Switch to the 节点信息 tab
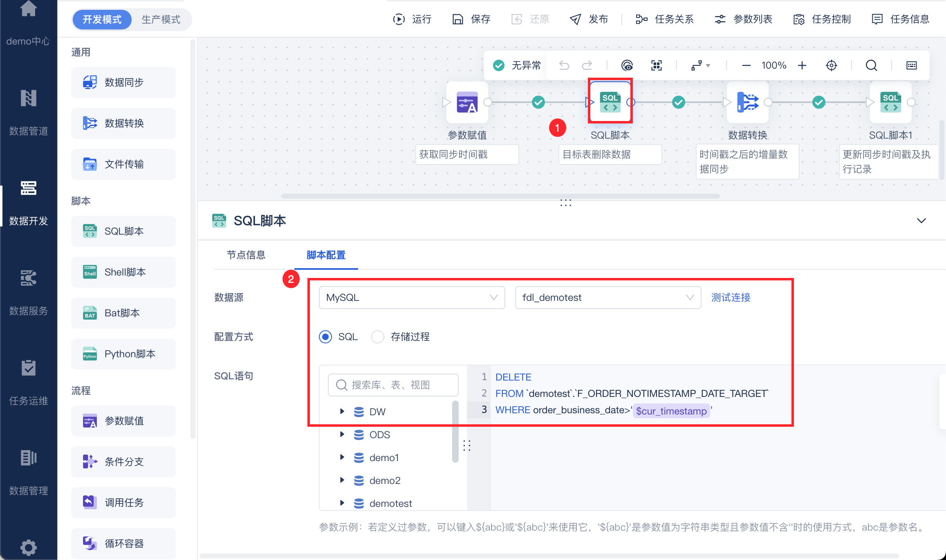 click(246, 255)
